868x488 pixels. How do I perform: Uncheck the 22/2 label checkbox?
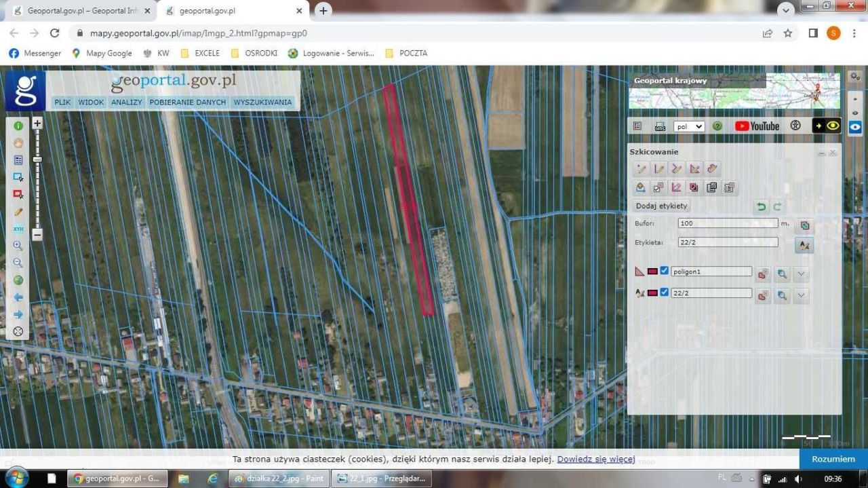[x=665, y=293]
